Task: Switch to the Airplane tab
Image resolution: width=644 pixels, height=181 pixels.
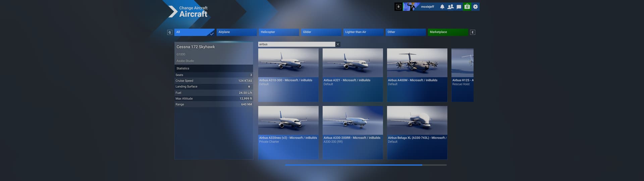Action: click(236, 32)
